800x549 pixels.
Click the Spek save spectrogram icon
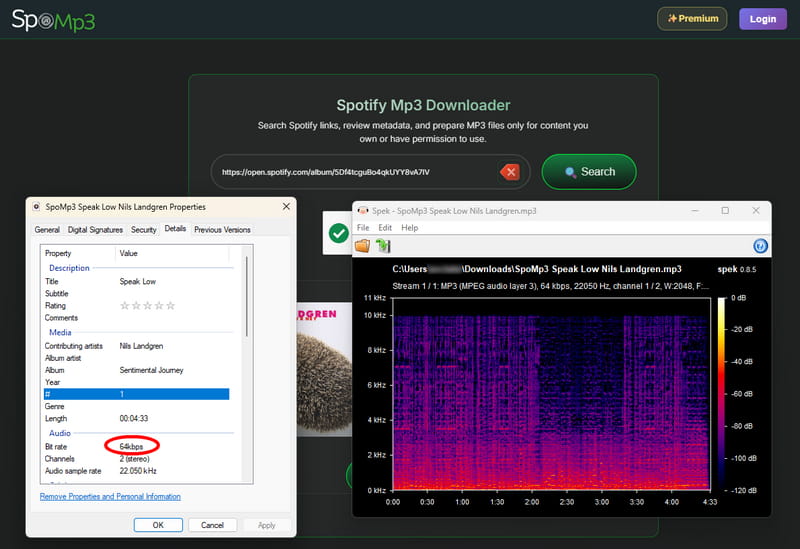[x=383, y=246]
